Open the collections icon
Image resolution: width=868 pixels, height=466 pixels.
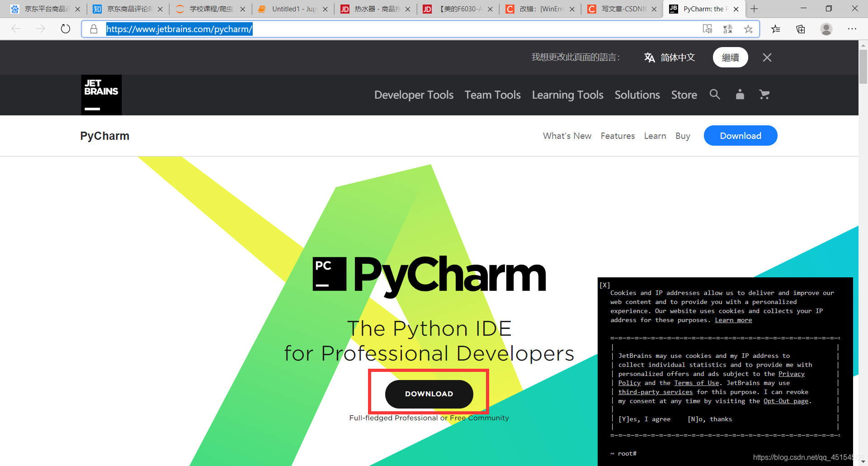(801, 29)
